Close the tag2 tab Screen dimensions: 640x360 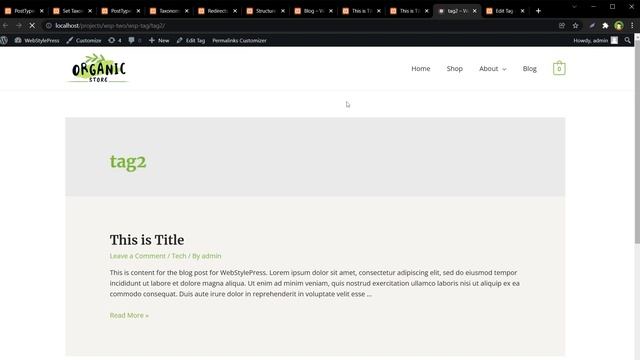(475, 11)
